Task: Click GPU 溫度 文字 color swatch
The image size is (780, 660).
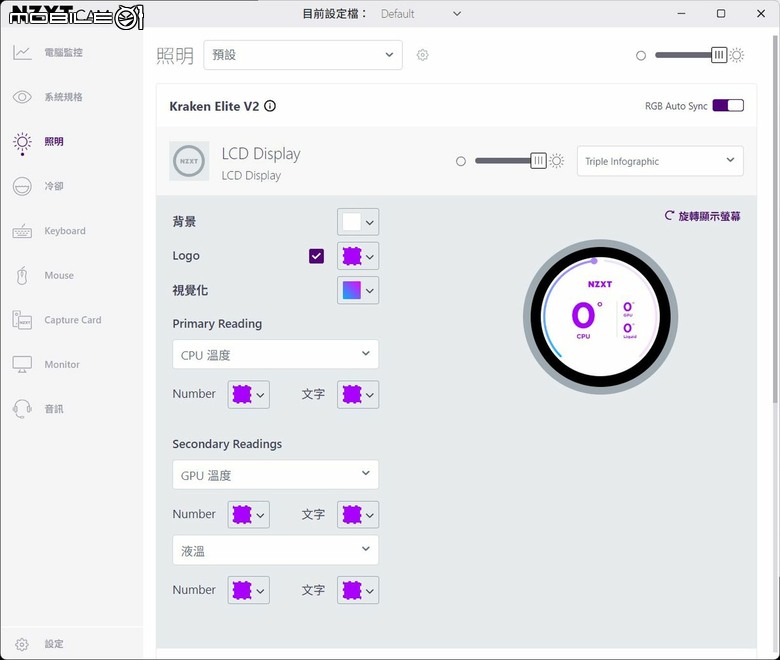Action: coord(352,515)
